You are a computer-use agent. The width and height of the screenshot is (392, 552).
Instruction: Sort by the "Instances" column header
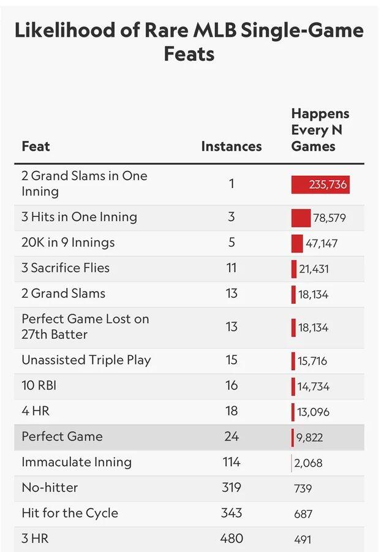click(231, 146)
